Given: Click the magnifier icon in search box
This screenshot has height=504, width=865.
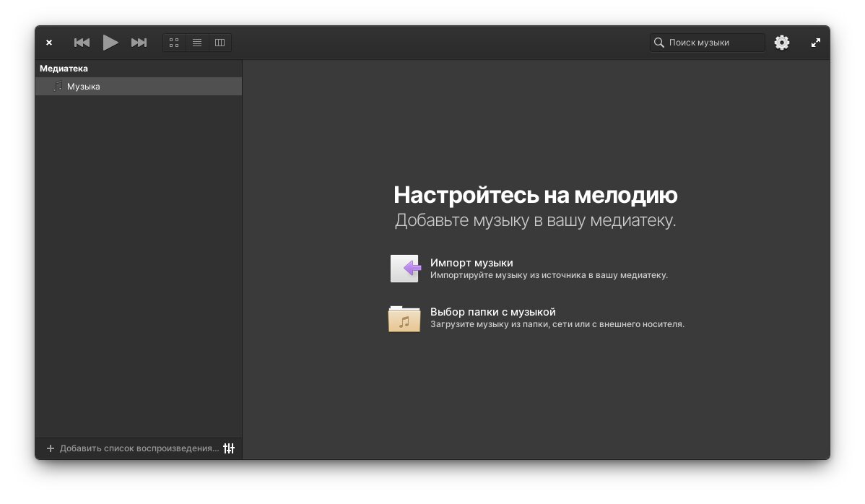Looking at the screenshot, I should coord(658,43).
